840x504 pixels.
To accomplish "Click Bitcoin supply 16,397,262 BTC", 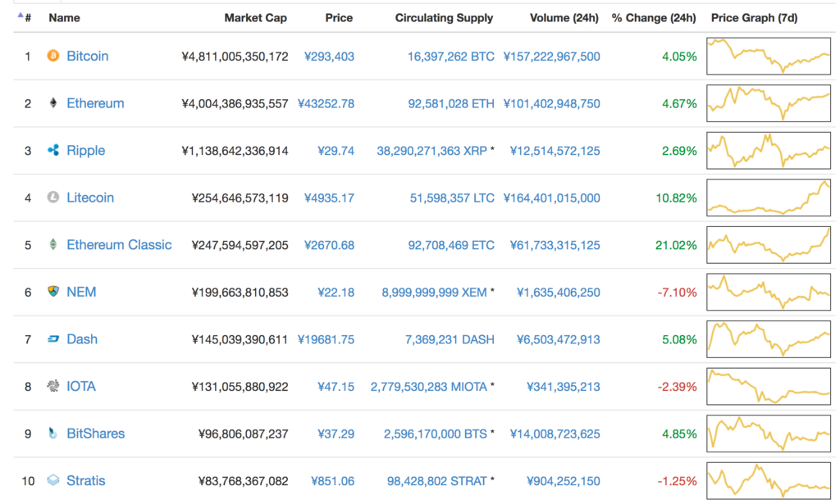I will [x=451, y=57].
